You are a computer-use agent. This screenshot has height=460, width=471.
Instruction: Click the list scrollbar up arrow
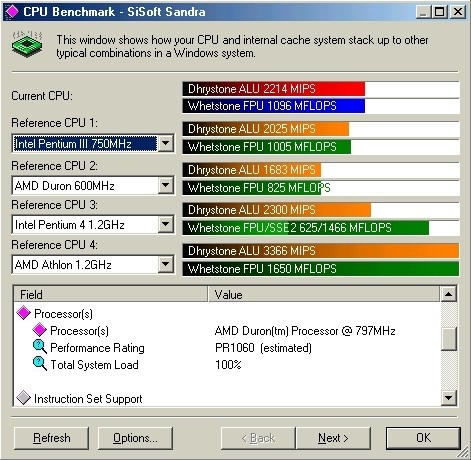click(449, 294)
